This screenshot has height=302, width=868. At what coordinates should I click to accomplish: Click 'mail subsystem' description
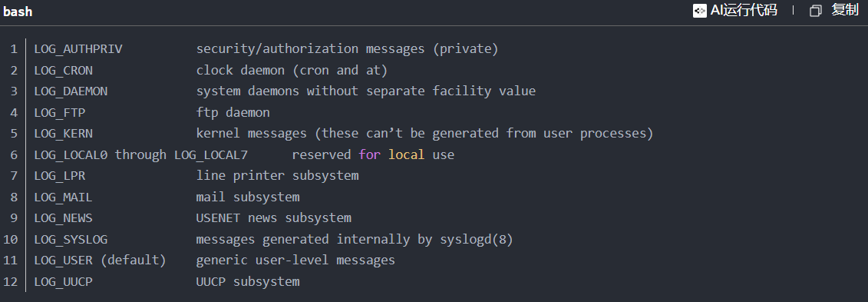pyautogui.click(x=247, y=197)
